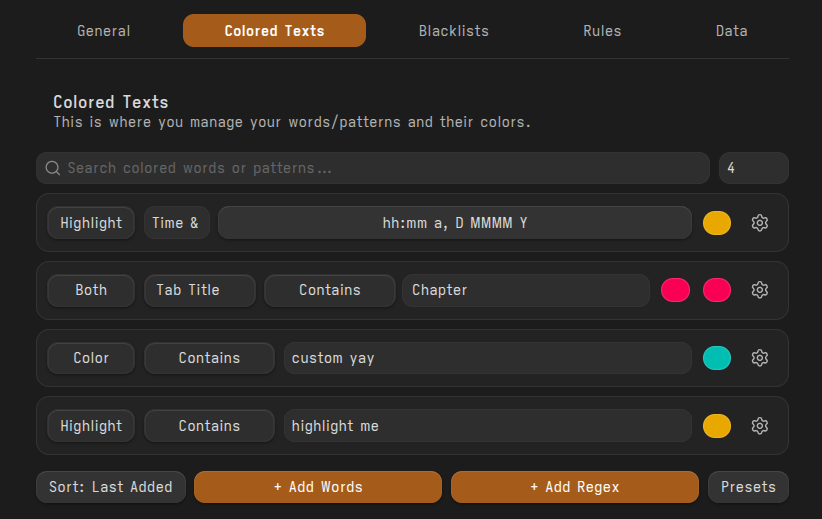Click the entry count field showing 4
The image size is (822, 519).
point(753,168)
